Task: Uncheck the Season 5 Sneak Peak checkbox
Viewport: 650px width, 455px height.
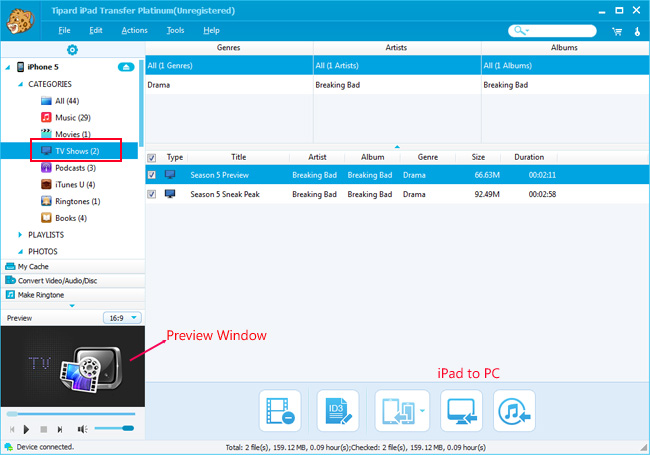Action: tap(152, 194)
